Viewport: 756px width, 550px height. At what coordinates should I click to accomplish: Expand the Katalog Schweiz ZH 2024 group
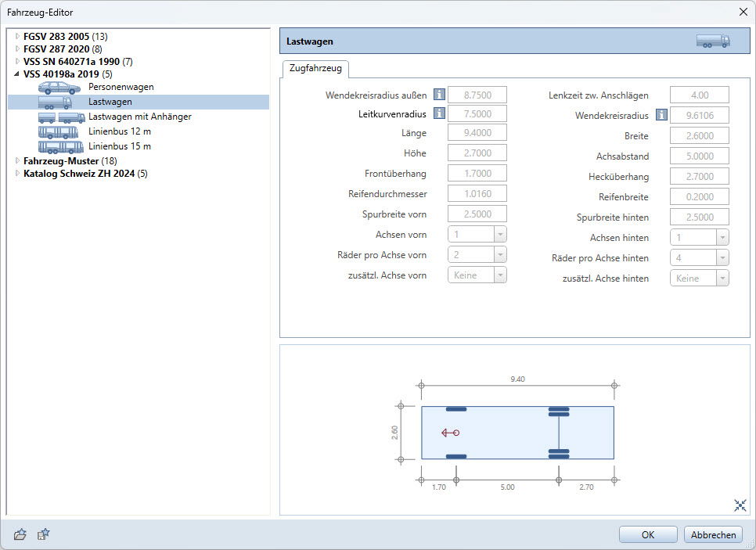pos(17,173)
